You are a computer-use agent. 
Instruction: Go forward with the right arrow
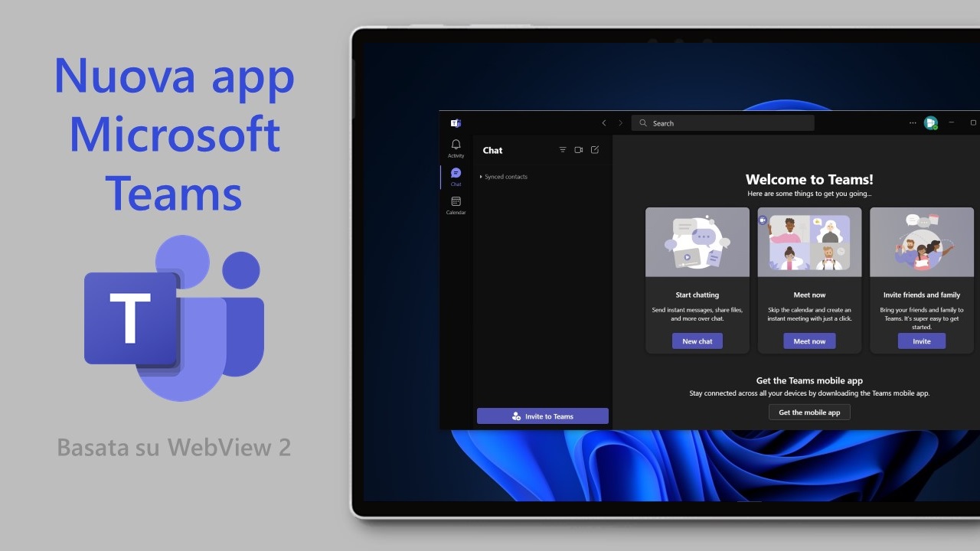[x=621, y=123]
